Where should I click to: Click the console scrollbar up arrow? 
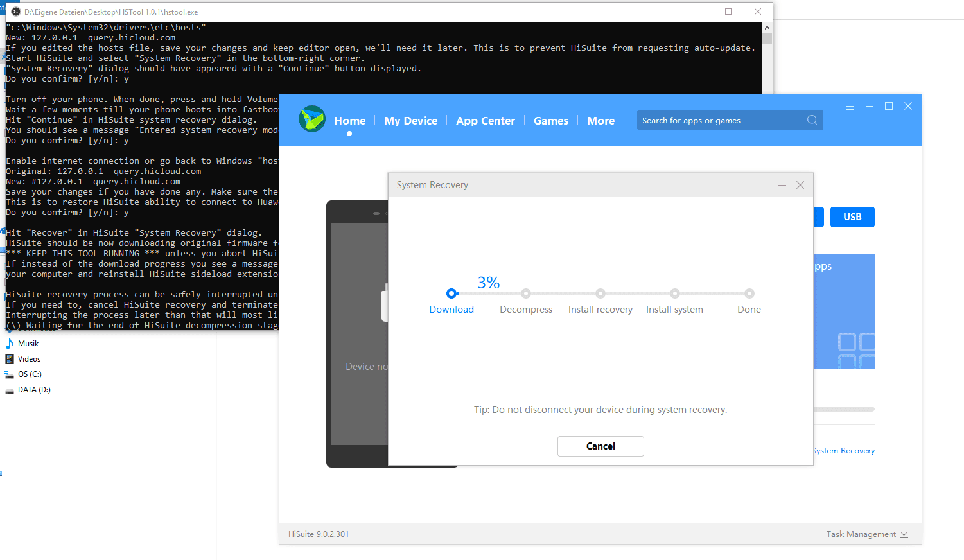(767, 28)
